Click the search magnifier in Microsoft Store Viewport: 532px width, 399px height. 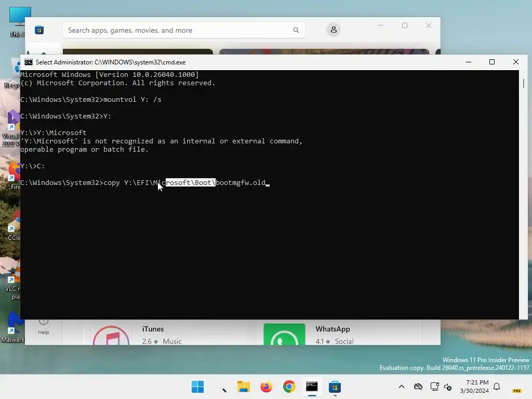[296, 30]
